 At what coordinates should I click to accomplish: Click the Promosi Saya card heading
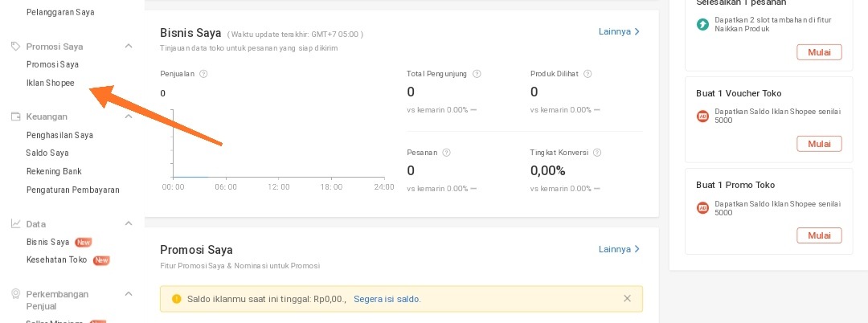point(197,250)
